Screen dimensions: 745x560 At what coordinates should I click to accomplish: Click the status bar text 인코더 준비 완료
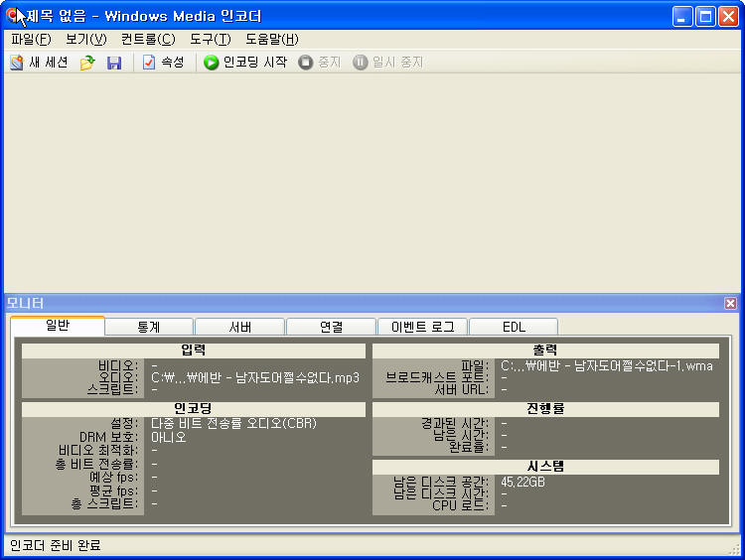click(x=55, y=545)
